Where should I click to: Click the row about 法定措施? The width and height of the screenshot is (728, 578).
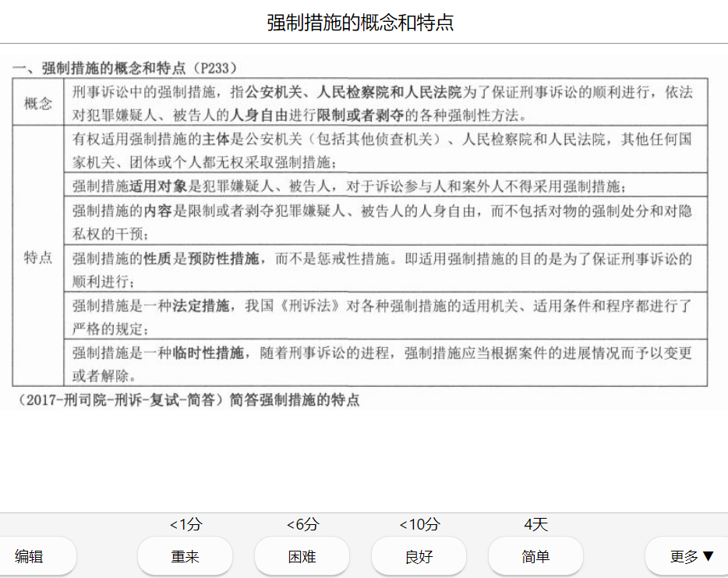[x=385, y=317]
